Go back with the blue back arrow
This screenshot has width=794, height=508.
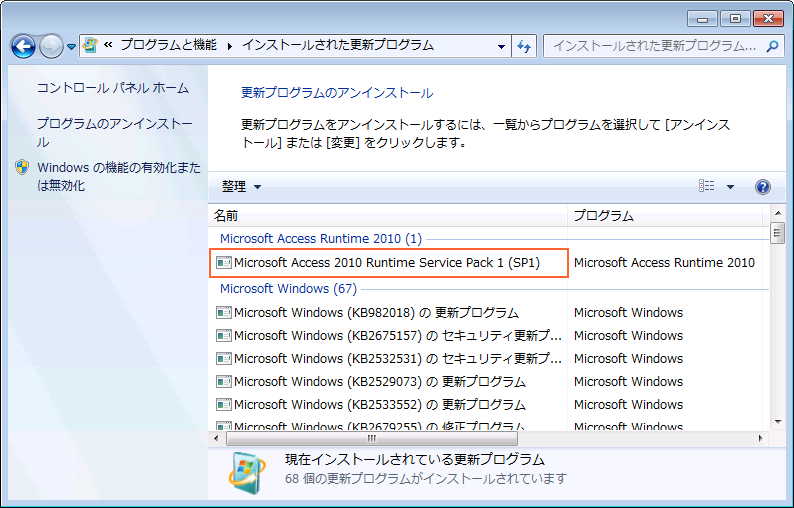pos(23,47)
